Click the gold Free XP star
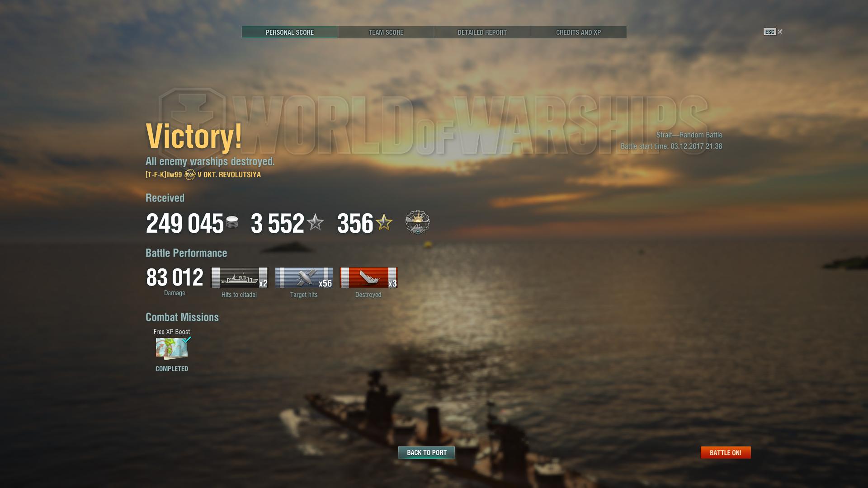Viewport: 868px width, 488px height. (384, 222)
